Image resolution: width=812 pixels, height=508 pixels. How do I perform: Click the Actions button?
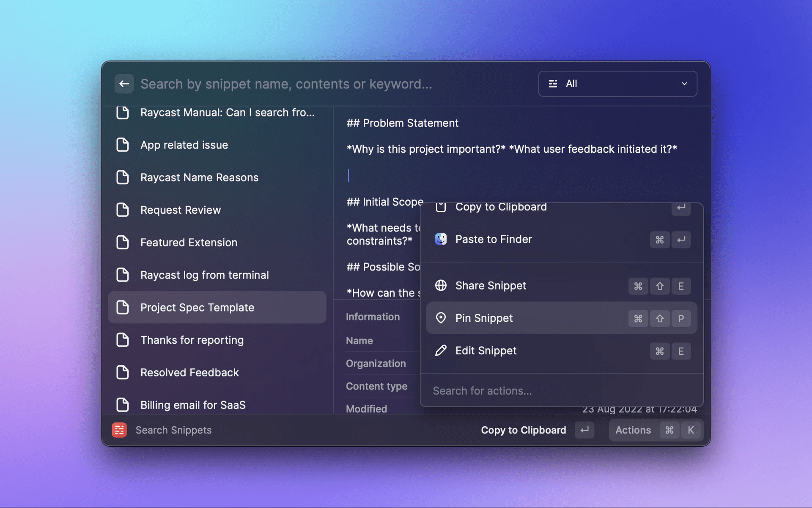[633, 430]
